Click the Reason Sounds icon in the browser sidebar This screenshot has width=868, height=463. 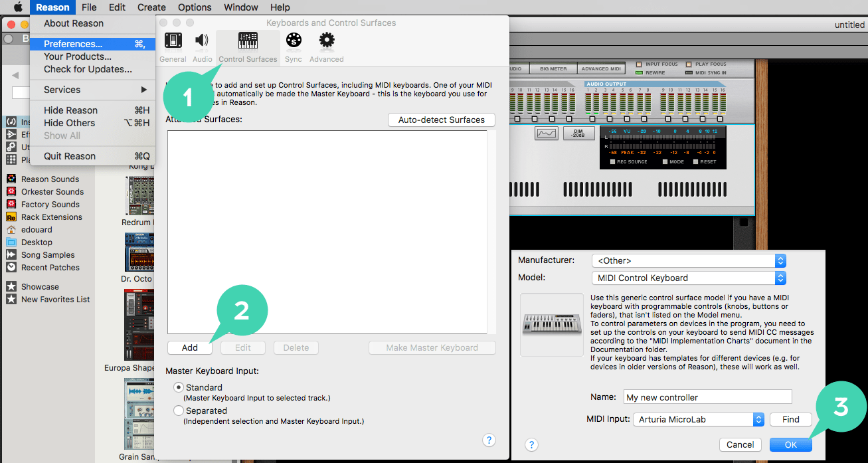[11, 179]
